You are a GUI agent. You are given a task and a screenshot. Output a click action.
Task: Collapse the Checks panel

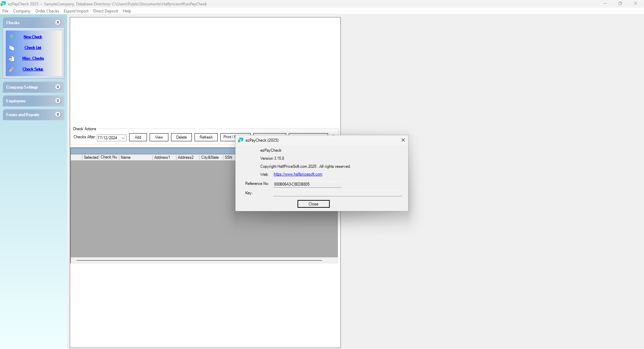[x=58, y=22]
